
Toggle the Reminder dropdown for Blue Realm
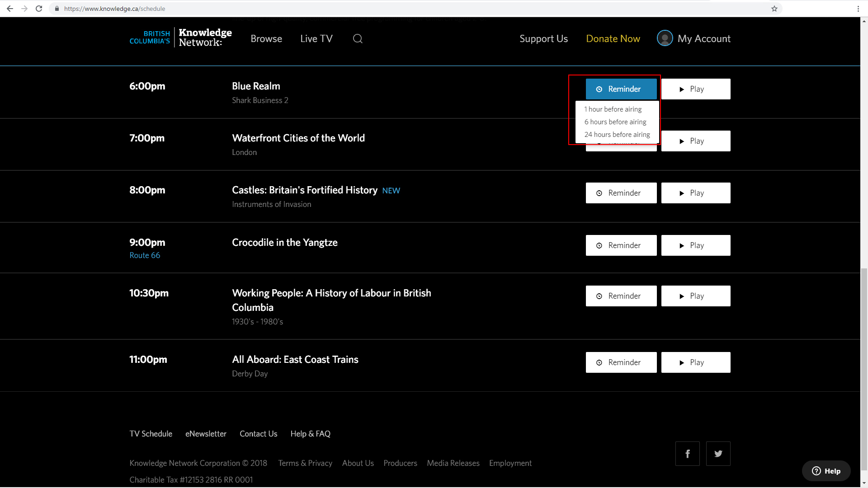621,89
